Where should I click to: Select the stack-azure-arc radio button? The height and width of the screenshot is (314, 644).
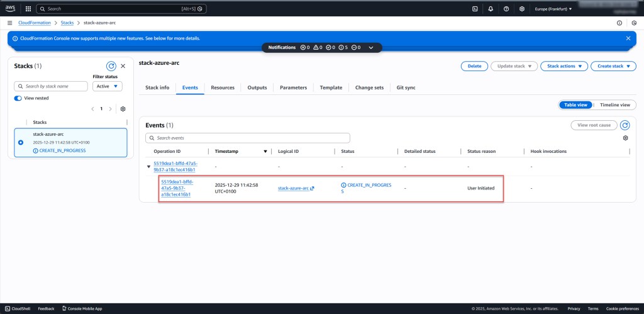[x=21, y=142]
